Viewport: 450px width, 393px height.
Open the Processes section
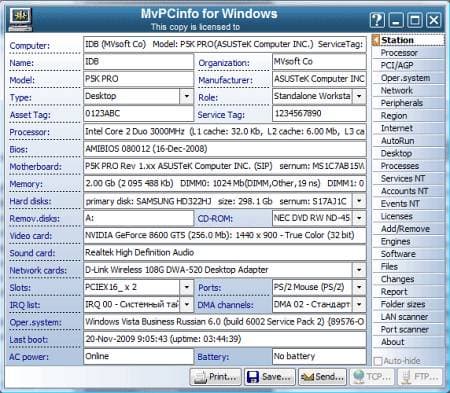tap(409, 166)
